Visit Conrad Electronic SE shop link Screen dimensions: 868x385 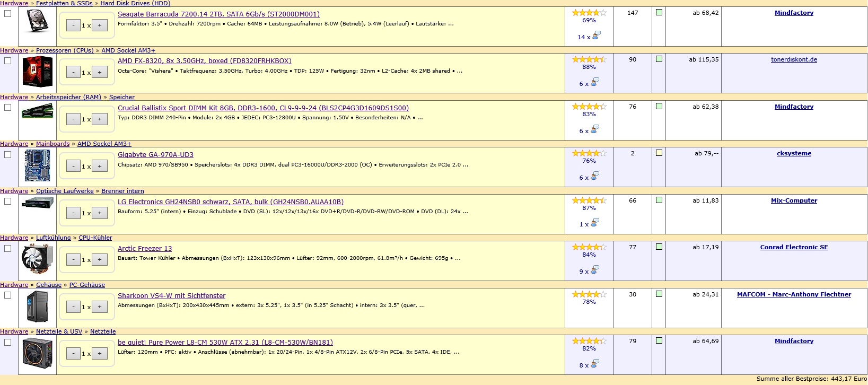click(794, 247)
